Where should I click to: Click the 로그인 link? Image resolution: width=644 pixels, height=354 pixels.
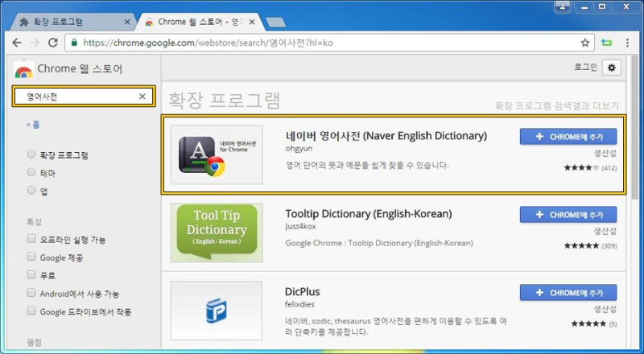click(585, 67)
